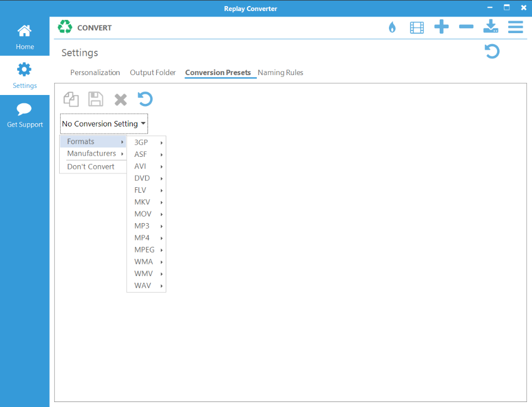This screenshot has height=407, width=532.
Task: Open the MPEG format submenu
Action: tap(146, 250)
